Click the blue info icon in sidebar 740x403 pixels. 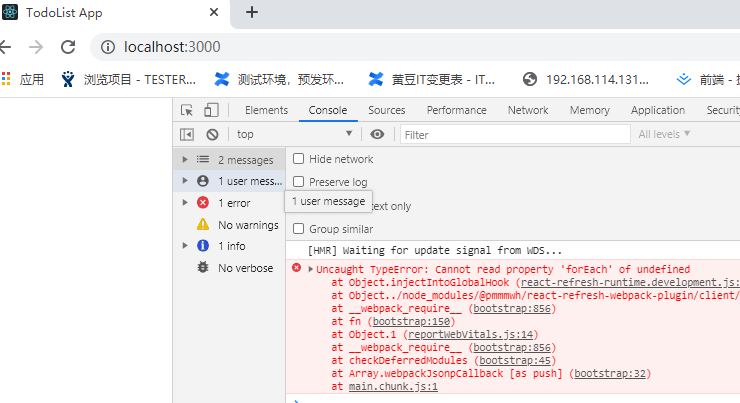203,246
